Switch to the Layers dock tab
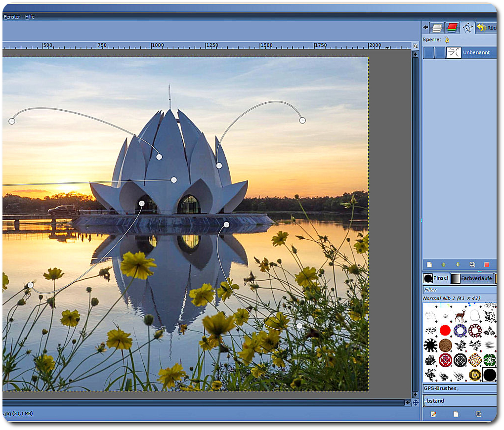The height and width of the screenshot is (430, 504). point(437,28)
